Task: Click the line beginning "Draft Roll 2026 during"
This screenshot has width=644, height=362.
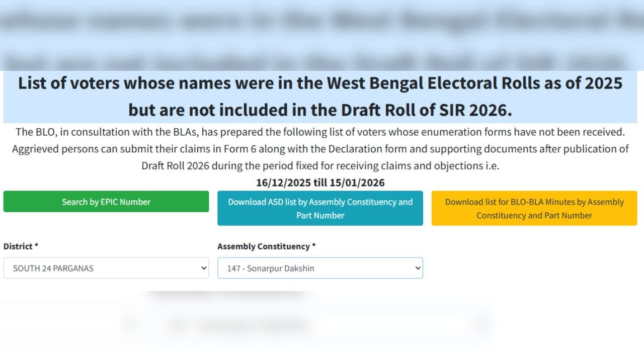Action: [320, 166]
